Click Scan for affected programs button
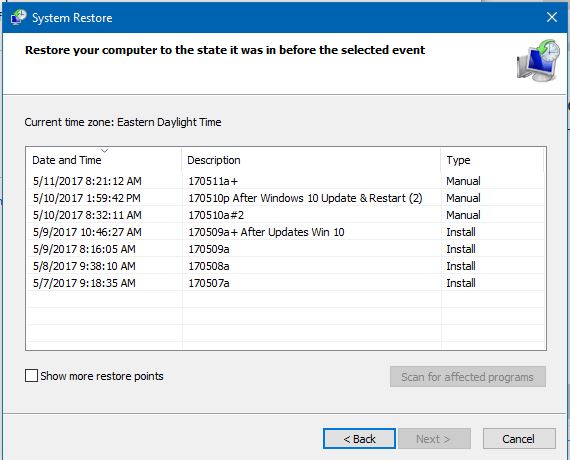 coord(468,377)
